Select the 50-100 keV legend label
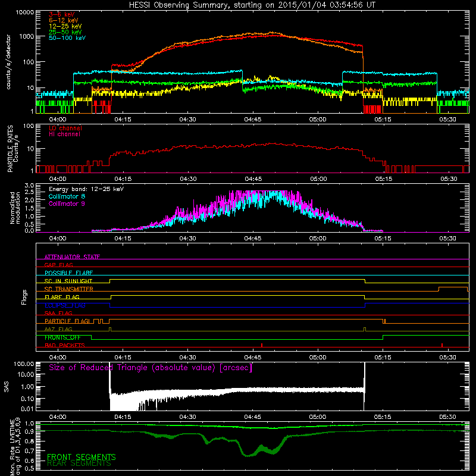 67,38
